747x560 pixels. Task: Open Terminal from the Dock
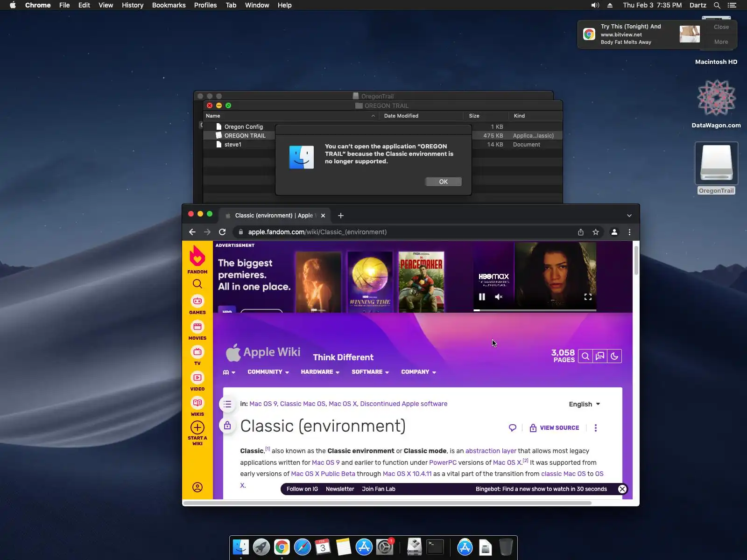click(435, 547)
